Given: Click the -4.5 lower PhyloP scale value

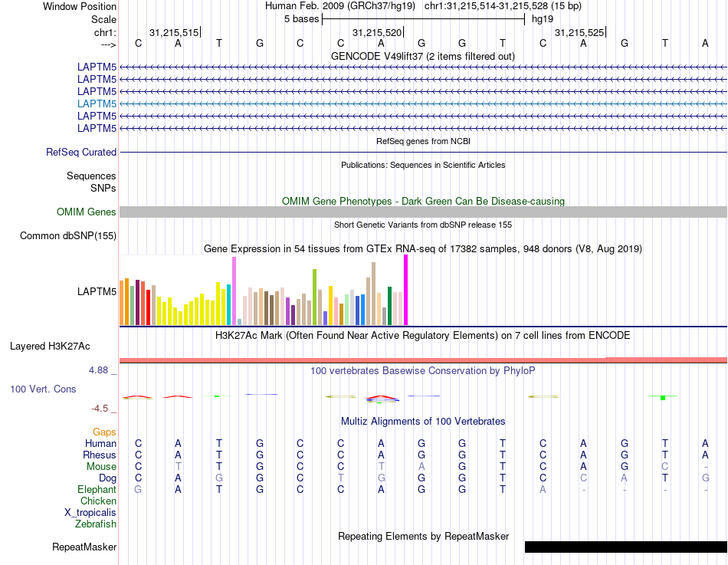Looking at the screenshot, I should [x=100, y=409].
